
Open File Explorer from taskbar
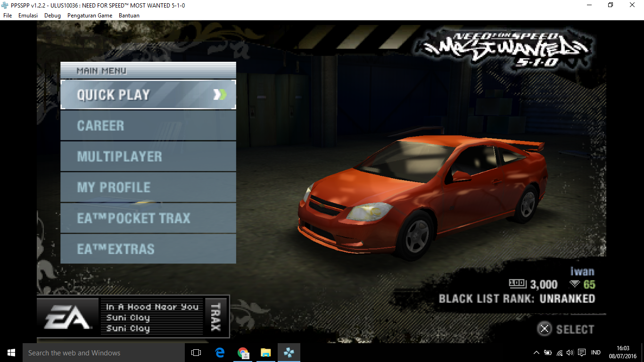coord(266,353)
